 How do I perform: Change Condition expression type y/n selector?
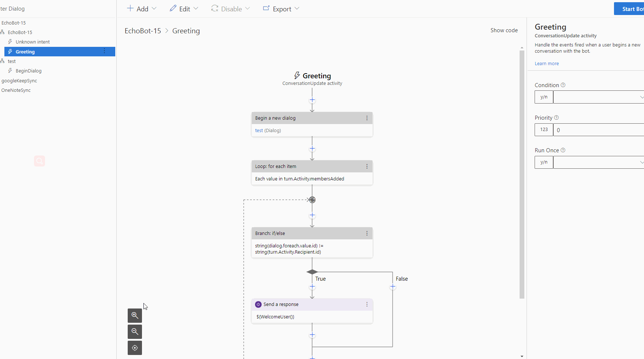pos(544,97)
